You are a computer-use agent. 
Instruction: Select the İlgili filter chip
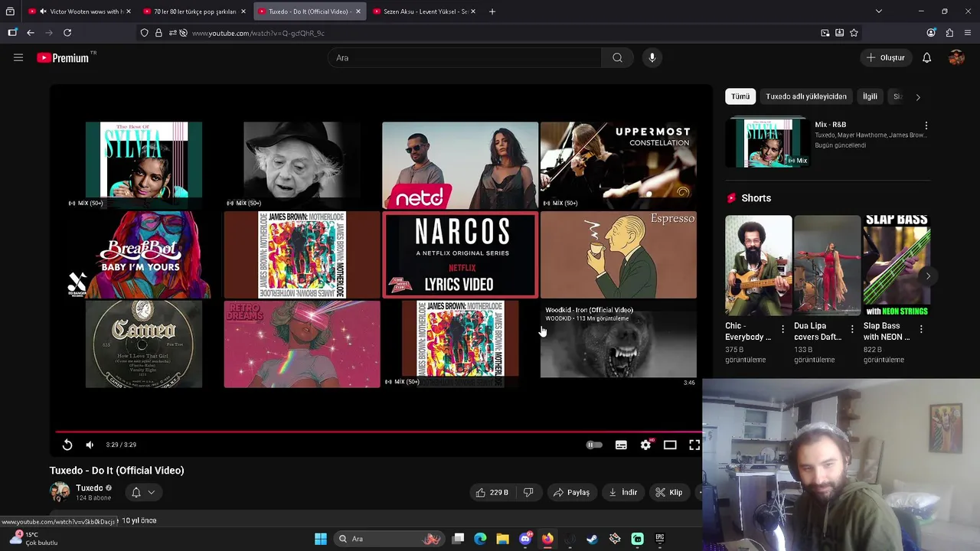(x=870, y=96)
